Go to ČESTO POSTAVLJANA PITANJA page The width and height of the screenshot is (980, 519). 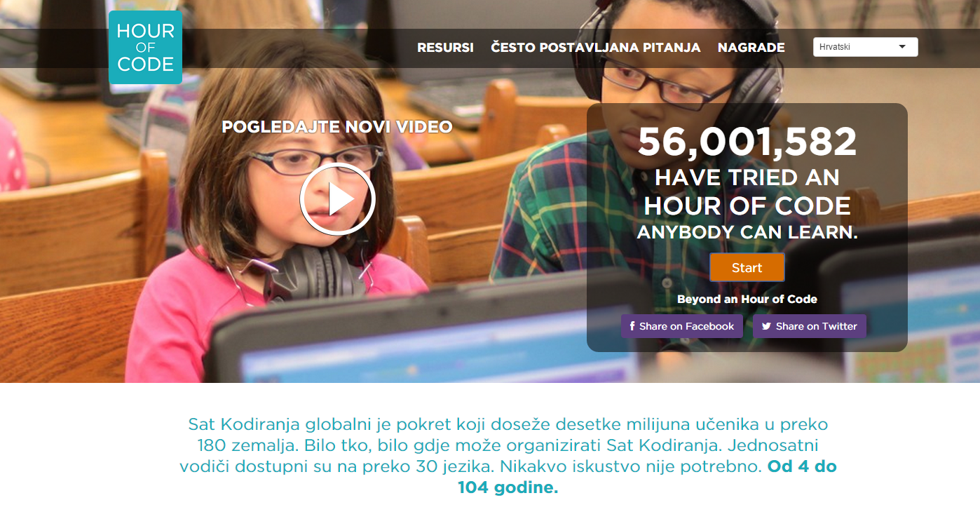point(595,48)
